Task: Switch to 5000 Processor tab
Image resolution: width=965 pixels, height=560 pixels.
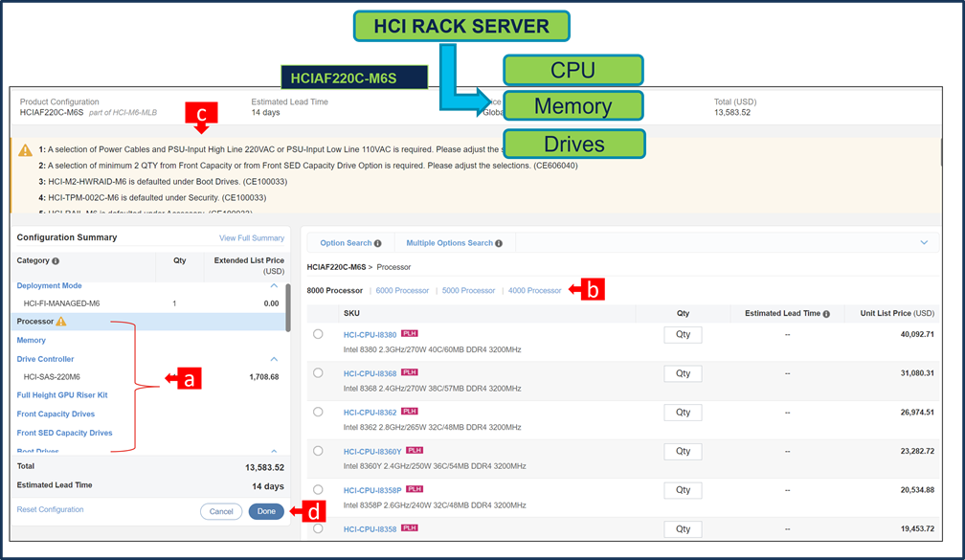Action: 468,290
